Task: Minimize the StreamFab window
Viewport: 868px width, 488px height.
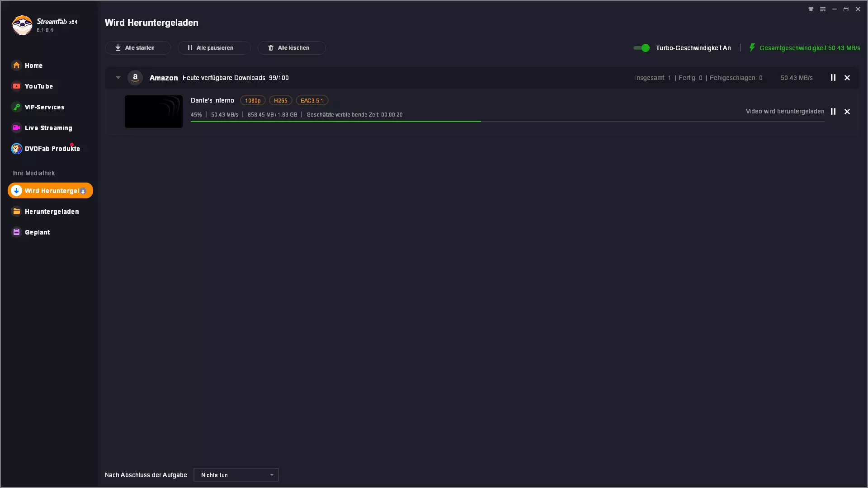Action: [x=835, y=9]
